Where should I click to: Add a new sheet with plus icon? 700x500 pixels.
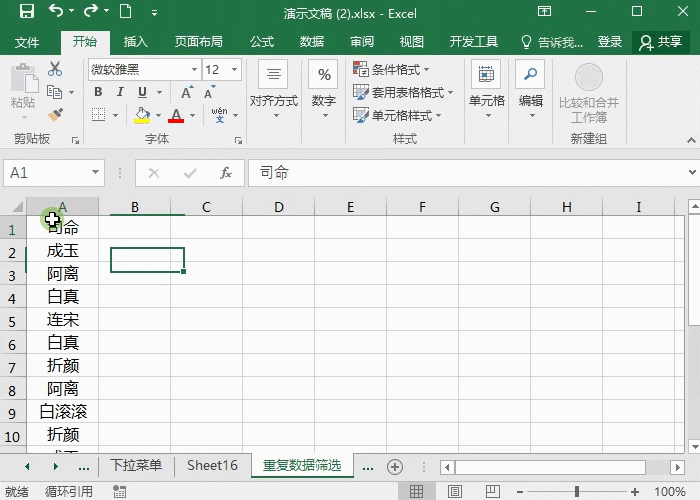click(395, 467)
